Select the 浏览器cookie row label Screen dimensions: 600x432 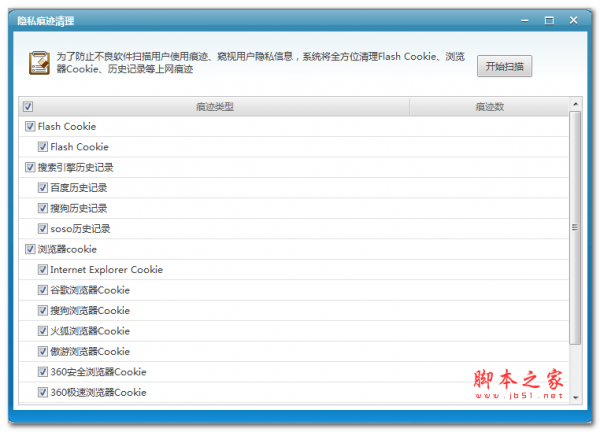67,249
